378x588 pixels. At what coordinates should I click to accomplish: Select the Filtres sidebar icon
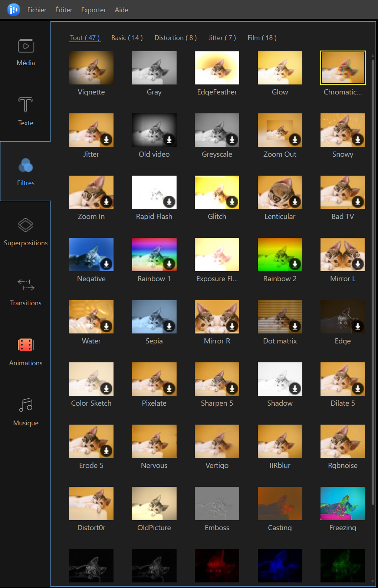(26, 165)
